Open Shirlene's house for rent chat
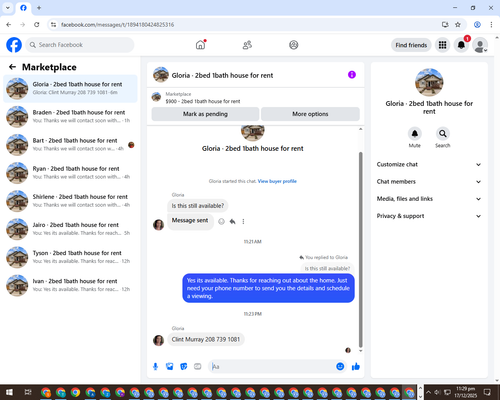This screenshot has height=400, width=500. (x=70, y=201)
